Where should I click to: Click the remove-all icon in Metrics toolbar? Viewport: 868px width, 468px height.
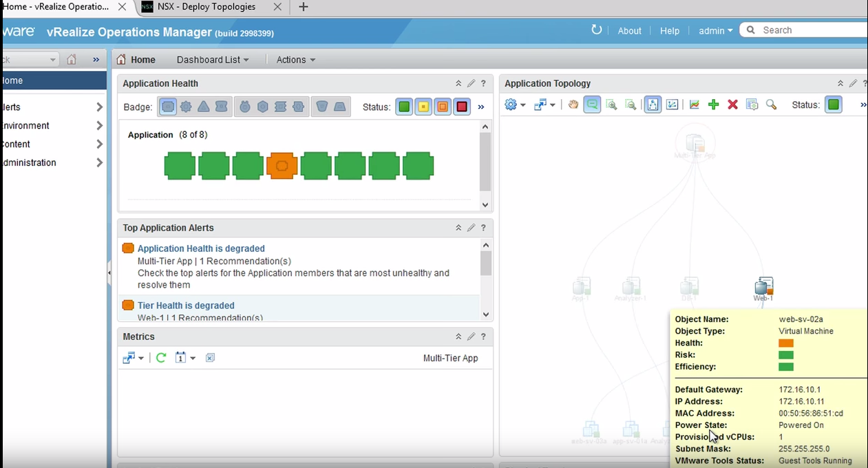211,358
